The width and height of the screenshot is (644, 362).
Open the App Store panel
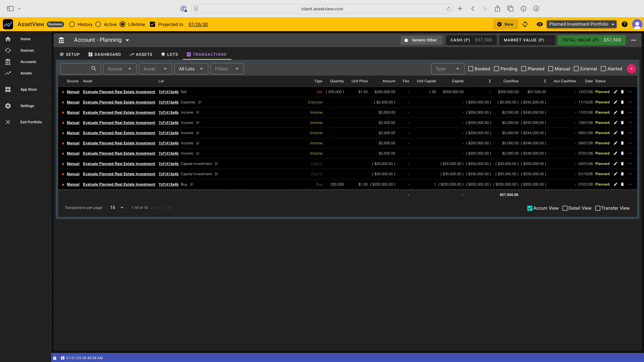[x=29, y=89]
